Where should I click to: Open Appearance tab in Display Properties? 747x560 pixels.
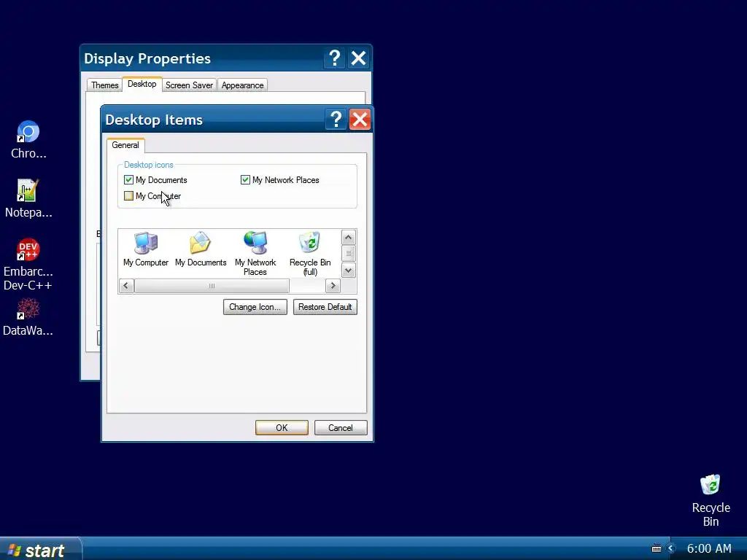tap(242, 85)
